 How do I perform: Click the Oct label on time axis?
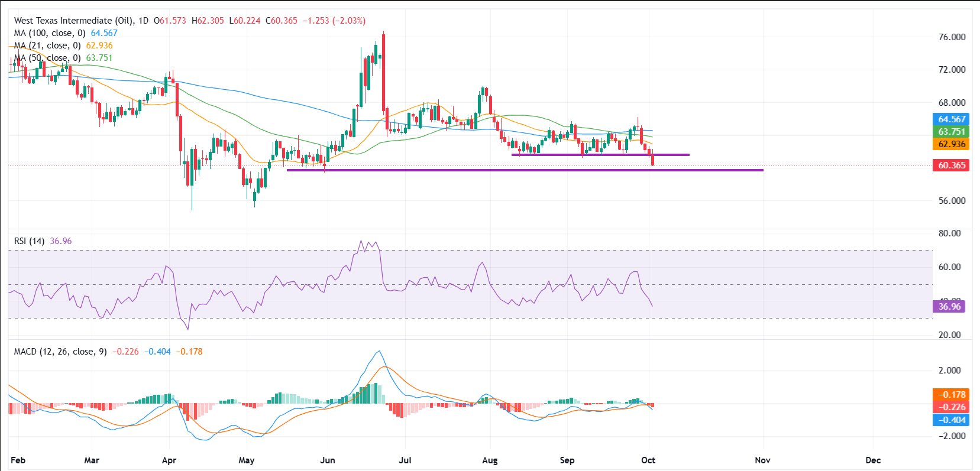click(648, 460)
